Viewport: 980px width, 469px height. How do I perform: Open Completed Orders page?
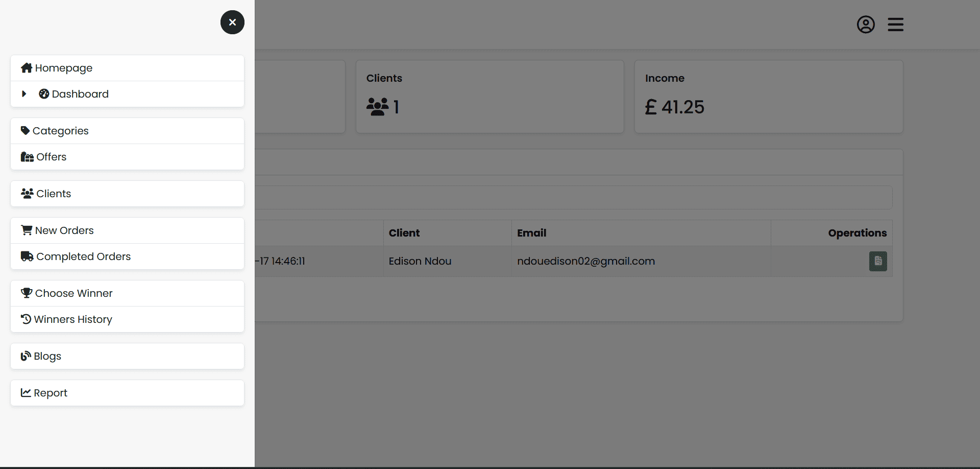point(83,256)
